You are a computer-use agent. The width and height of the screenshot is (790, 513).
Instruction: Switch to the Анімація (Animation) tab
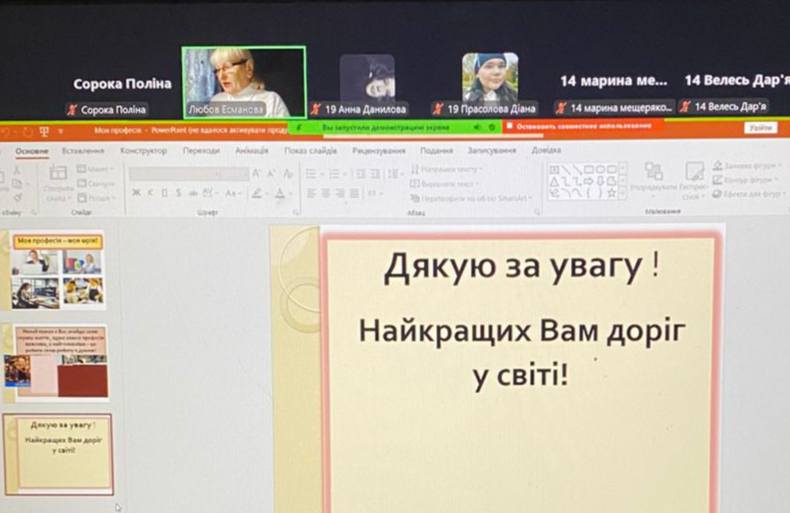point(251,150)
